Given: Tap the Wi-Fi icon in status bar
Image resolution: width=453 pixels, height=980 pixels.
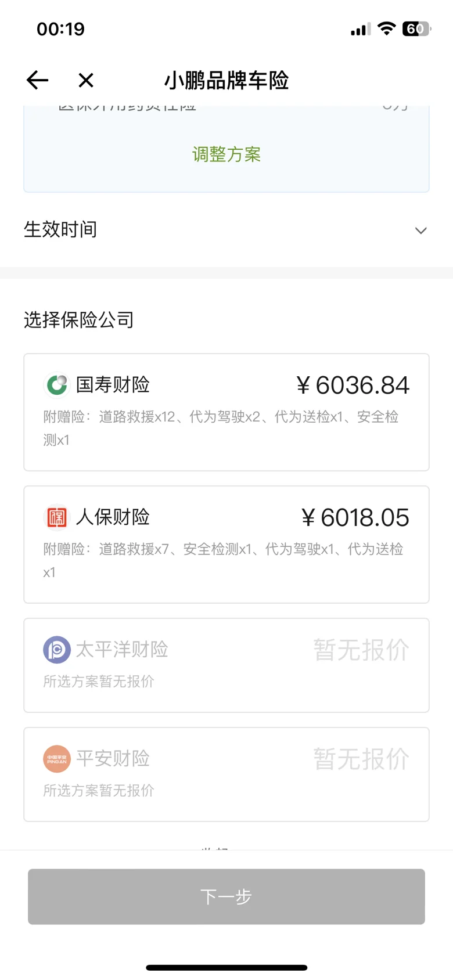Looking at the screenshot, I should click(x=386, y=28).
